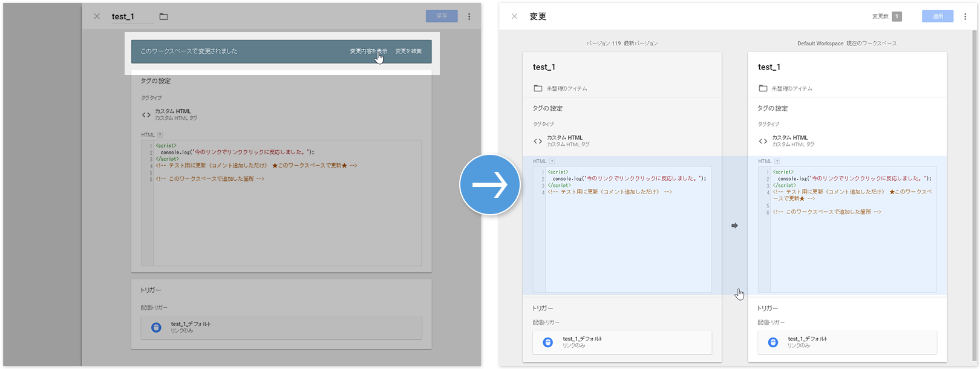Image resolution: width=980 pixels, height=369 pixels.
Task: Click the タグの設定 heading in the tag editor
Action: [155, 81]
